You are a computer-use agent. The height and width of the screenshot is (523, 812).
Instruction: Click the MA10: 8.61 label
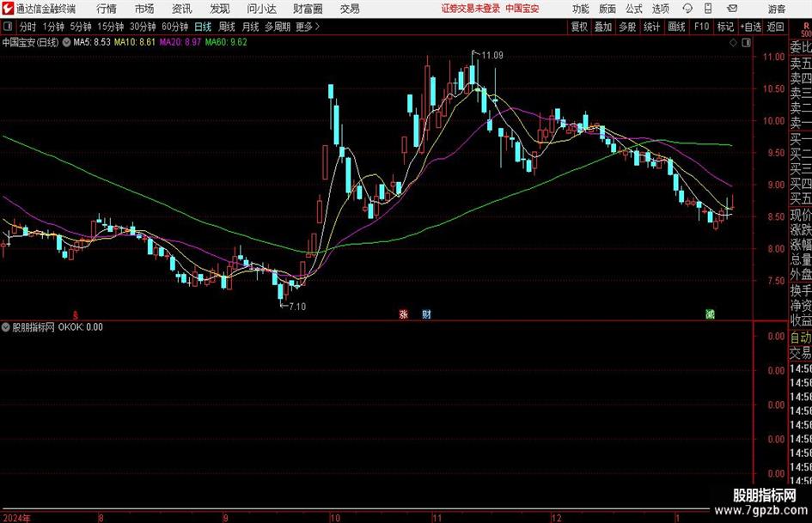135,42
